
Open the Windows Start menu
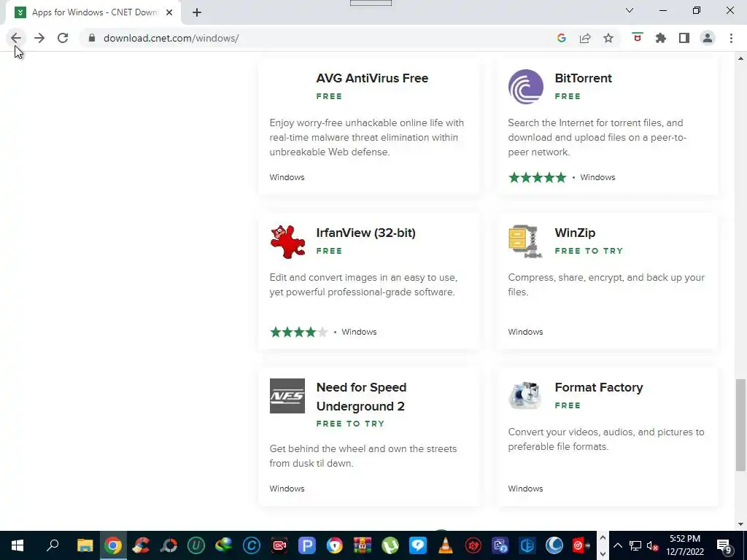tap(18, 545)
